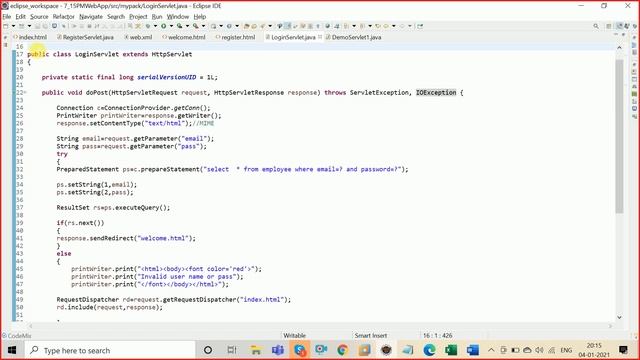Viewport: 640px width, 360px height.
Task: Click the New file toolbar icon
Action: coord(6,26)
